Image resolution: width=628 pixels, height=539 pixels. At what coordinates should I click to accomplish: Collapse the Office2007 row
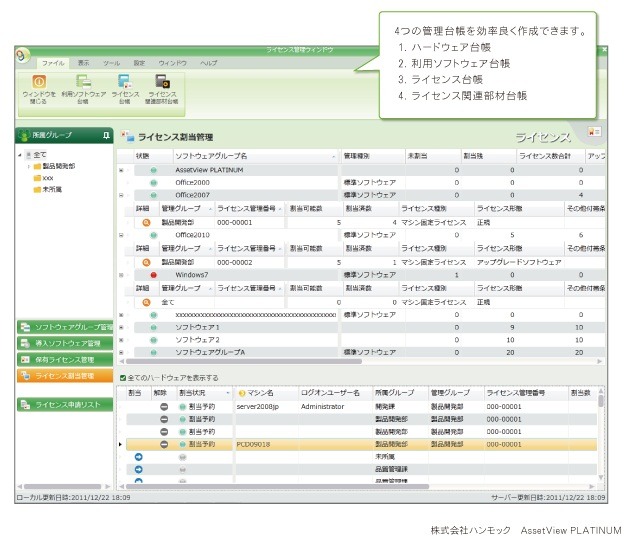[x=121, y=195]
